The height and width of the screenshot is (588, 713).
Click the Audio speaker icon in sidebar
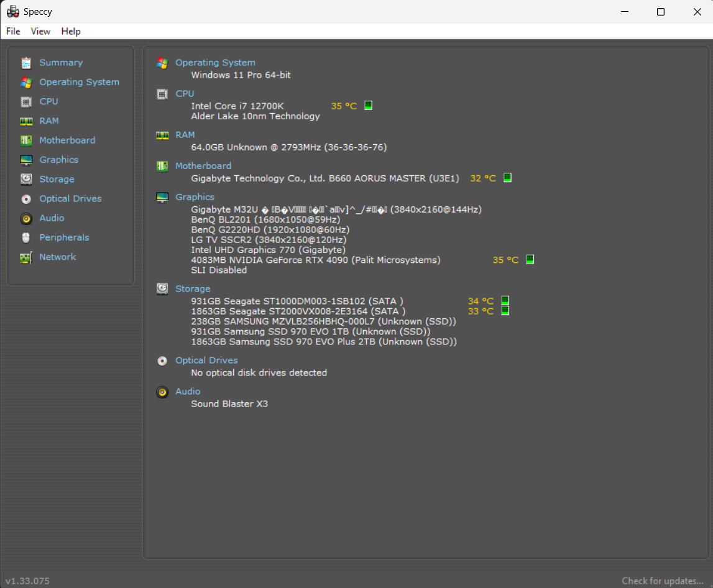coord(26,218)
